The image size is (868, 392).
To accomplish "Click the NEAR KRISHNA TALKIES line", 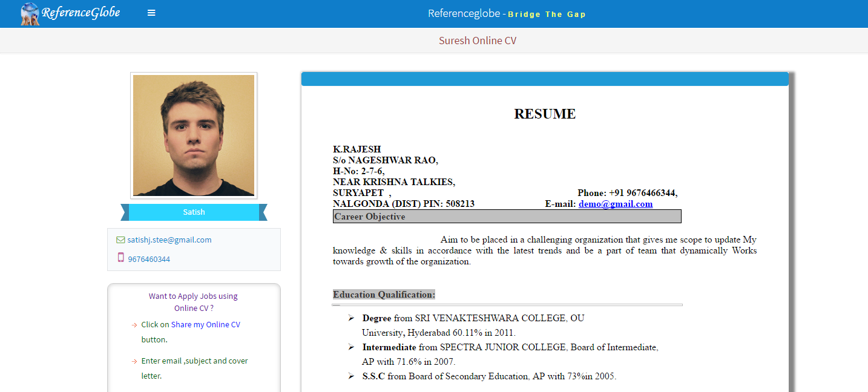I will [394, 182].
